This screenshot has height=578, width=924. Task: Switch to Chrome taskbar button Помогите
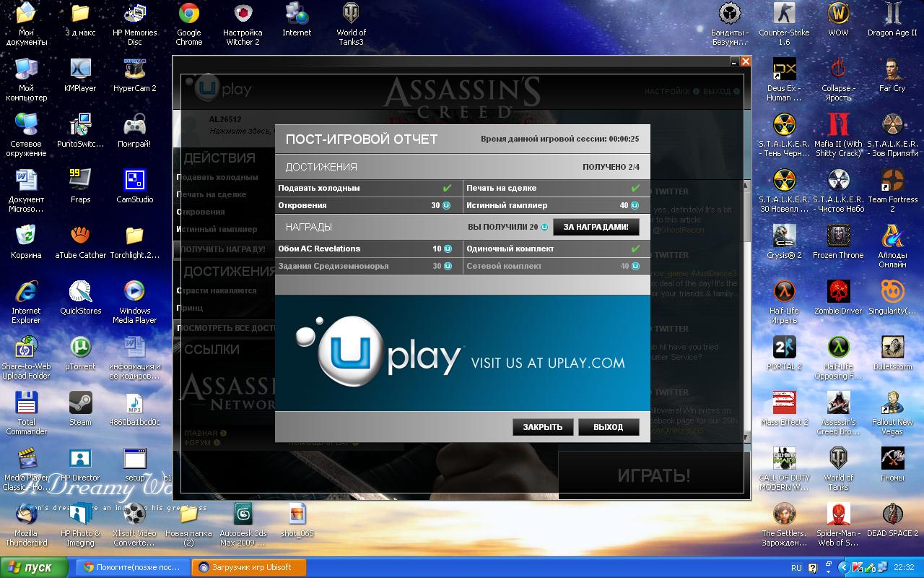point(132,567)
